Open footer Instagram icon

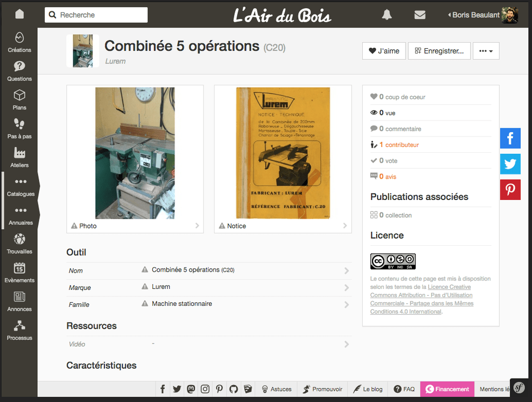[205, 389]
